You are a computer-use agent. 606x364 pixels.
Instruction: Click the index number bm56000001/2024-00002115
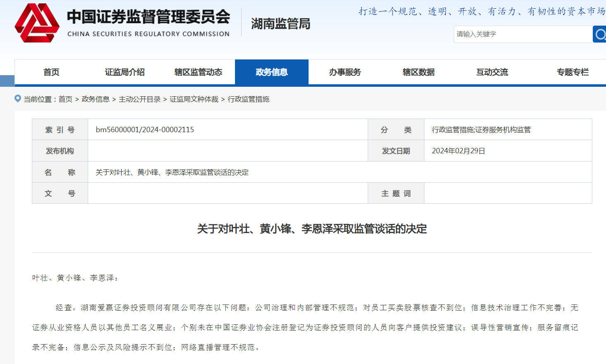pos(145,130)
